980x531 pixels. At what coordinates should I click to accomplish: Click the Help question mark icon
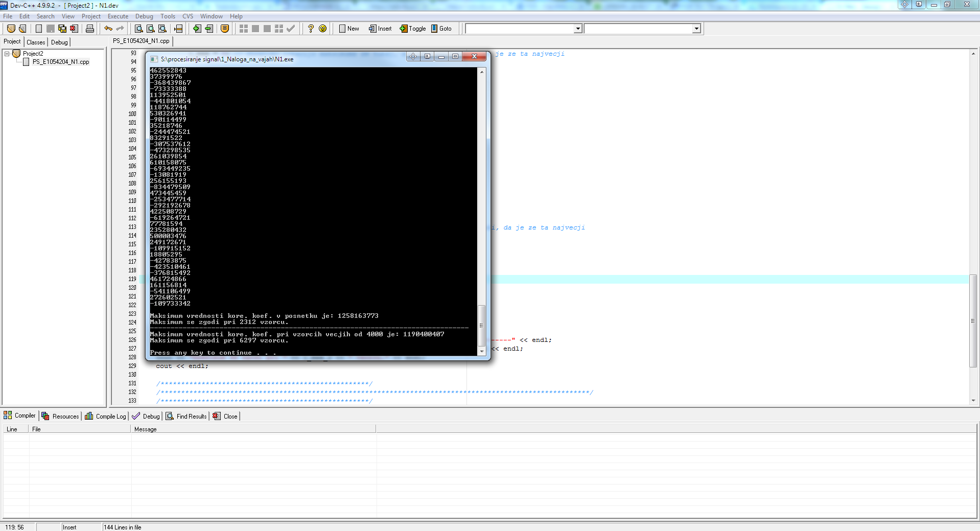coord(311,29)
